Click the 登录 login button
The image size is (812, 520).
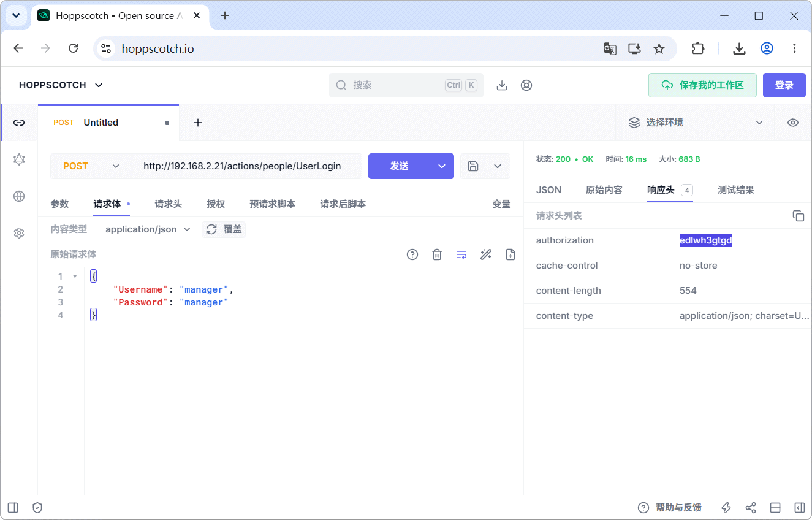pyautogui.click(x=784, y=85)
